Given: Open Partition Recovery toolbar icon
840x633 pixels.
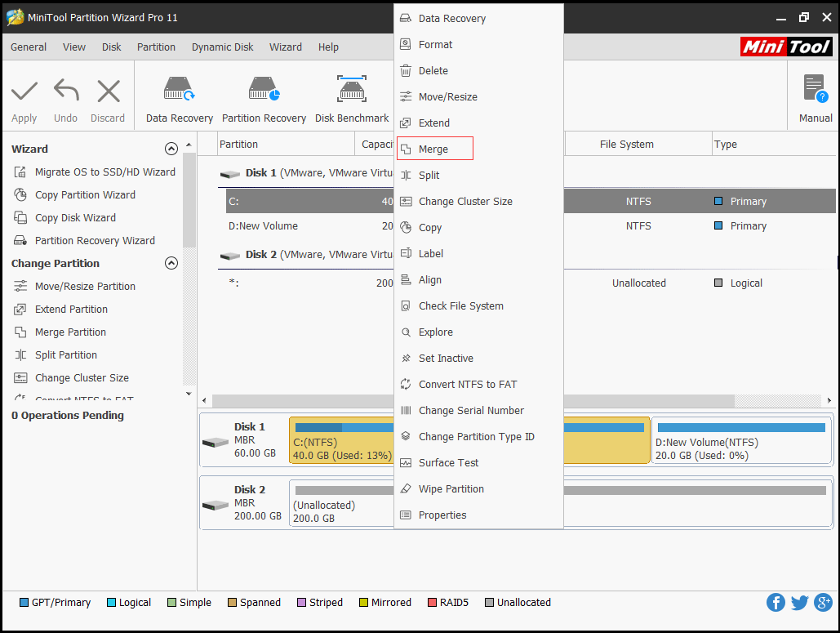Looking at the screenshot, I should click(264, 89).
